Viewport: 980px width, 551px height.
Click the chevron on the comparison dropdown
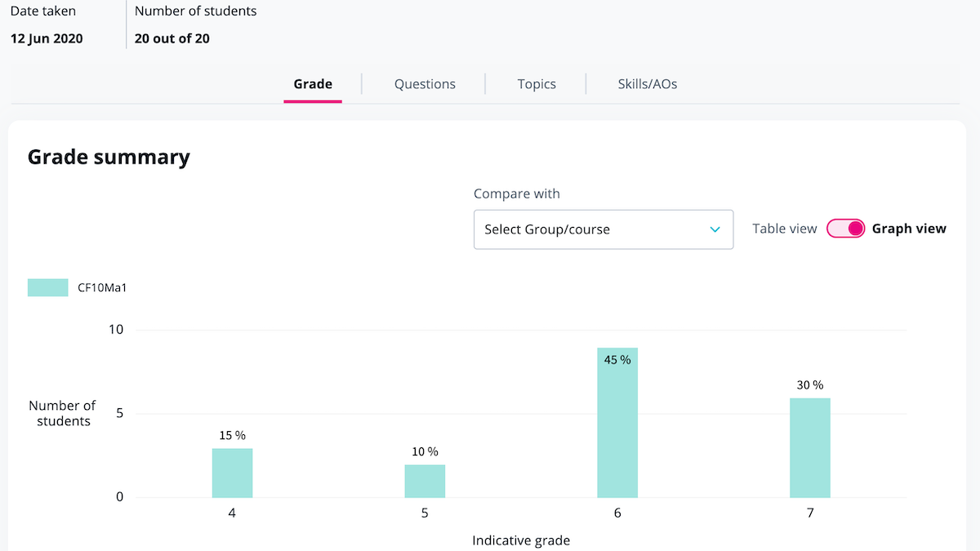(715, 229)
